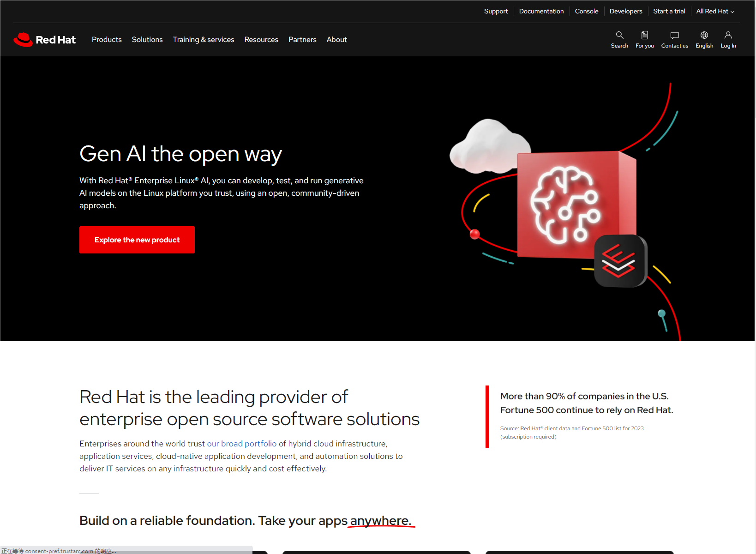Expand the All Red Hat dropdown

coord(715,11)
